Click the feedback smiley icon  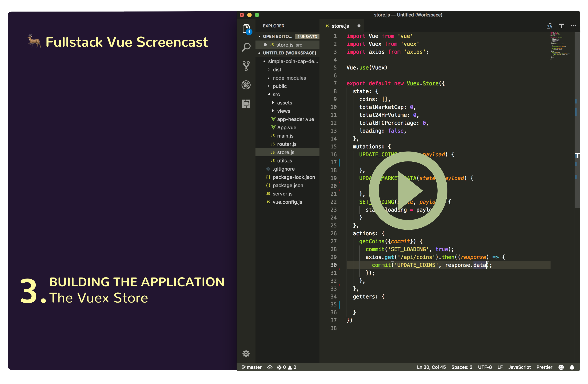(561, 367)
